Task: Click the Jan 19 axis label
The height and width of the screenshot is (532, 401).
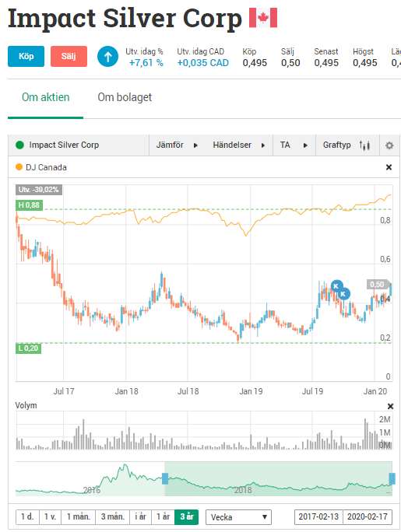Action: (251, 391)
